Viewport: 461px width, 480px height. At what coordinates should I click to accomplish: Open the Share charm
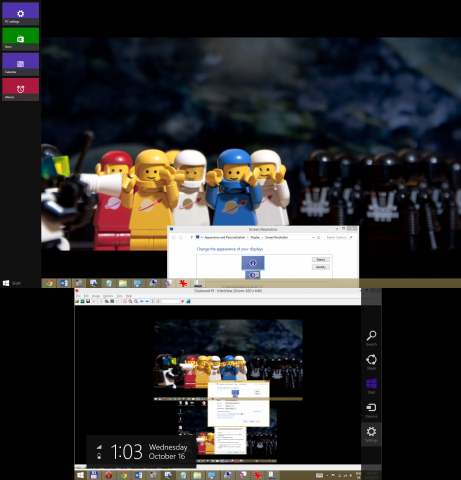(x=371, y=362)
